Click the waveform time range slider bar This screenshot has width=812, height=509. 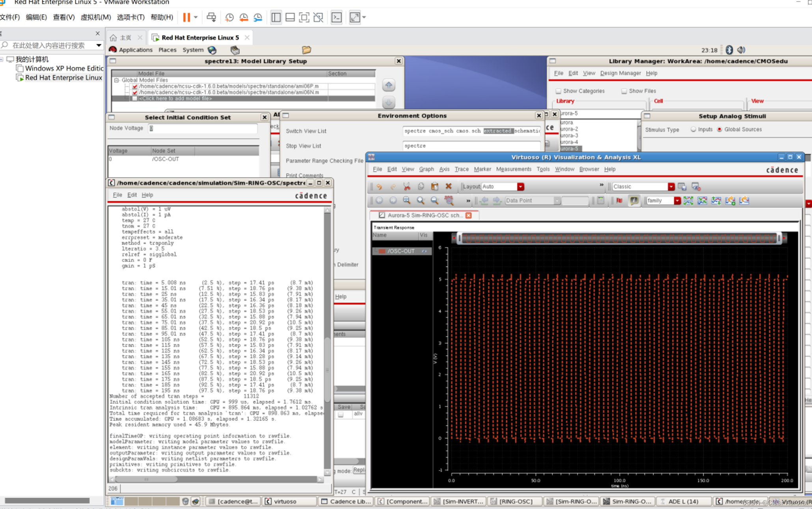[619, 238]
